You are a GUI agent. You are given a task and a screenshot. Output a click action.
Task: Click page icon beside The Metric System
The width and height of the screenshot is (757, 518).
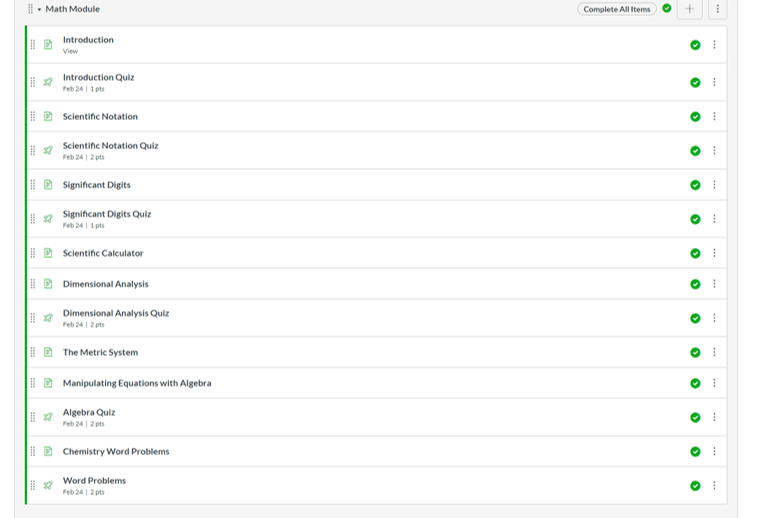(48, 352)
